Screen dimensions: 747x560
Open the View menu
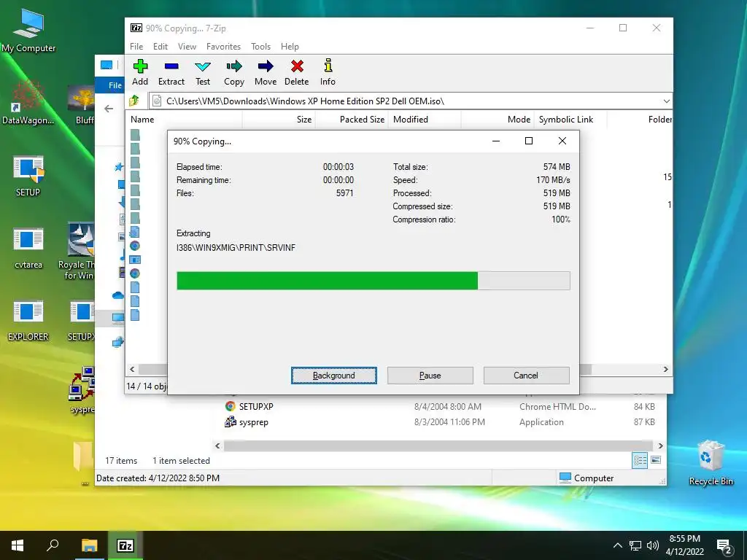pos(187,46)
